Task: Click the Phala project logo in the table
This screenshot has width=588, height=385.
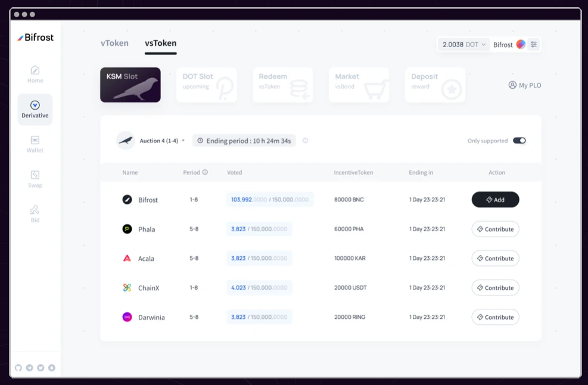Action: click(x=127, y=229)
